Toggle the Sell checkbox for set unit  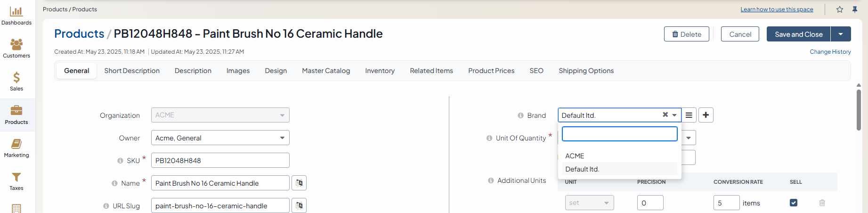tap(794, 203)
